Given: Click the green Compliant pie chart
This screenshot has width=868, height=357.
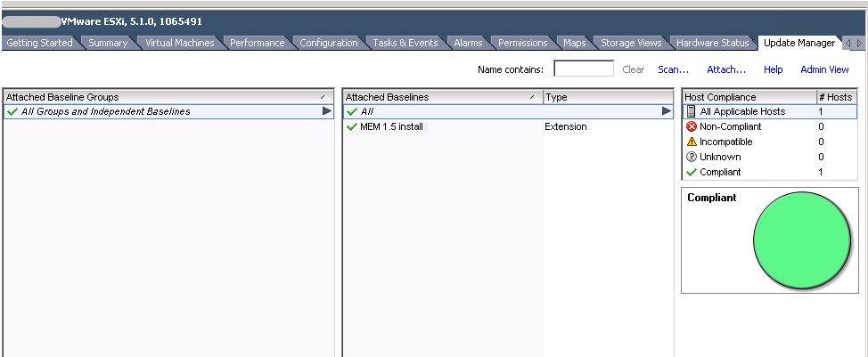Looking at the screenshot, I should coord(801,240).
